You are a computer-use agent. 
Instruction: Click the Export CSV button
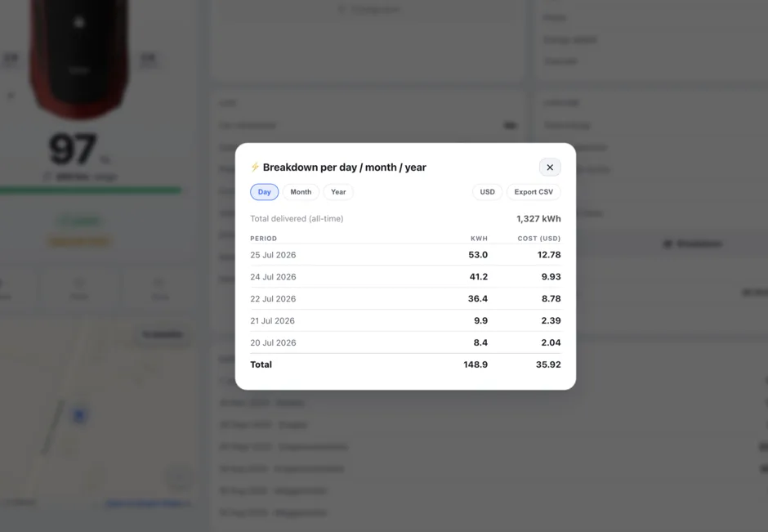534,192
